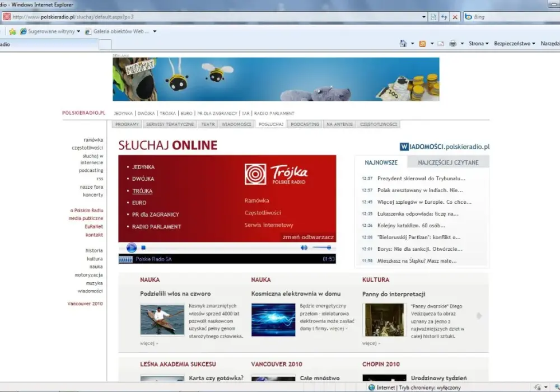
Task: Click the Read mail icon
Action: point(441,44)
